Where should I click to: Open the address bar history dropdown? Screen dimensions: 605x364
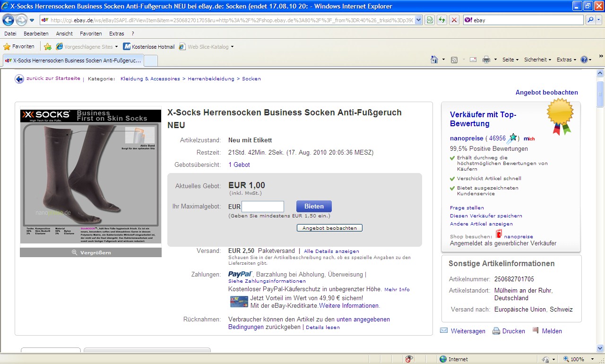coord(418,20)
